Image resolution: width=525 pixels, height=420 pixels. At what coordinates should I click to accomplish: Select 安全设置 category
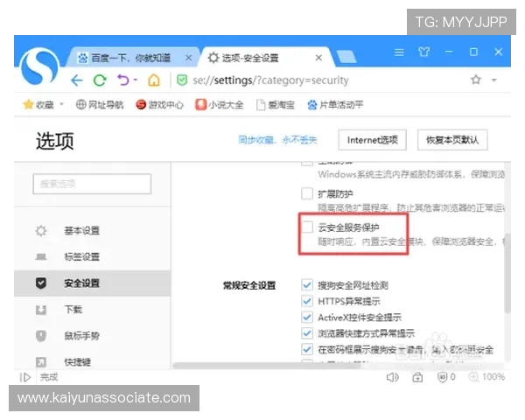click(x=92, y=283)
